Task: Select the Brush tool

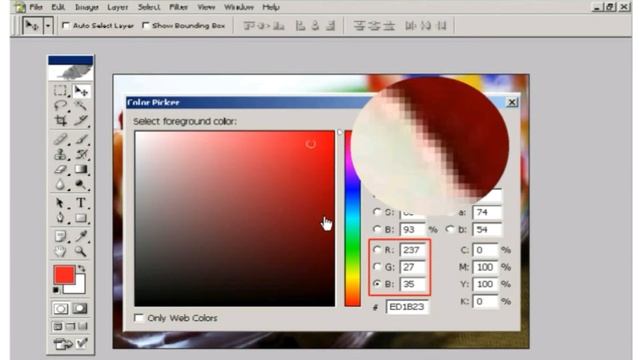Action: (81, 139)
